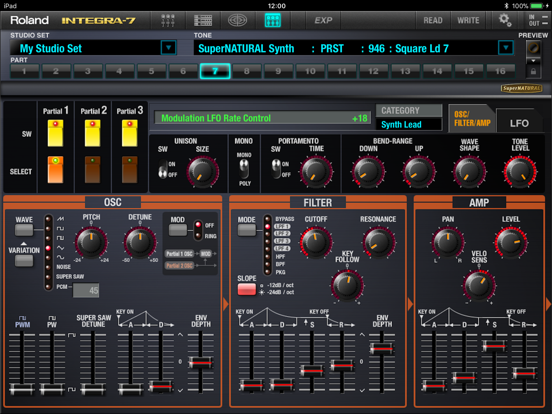Select the highlighted tone editor icon
This screenshot has width=552, height=414.
pos(273,20)
